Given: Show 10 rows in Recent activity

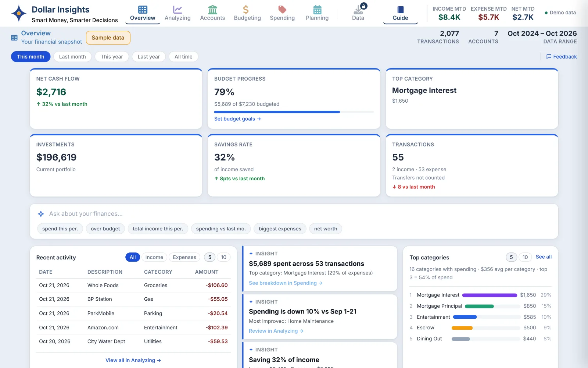Looking at the screenshot, I should tap(224, 257).
